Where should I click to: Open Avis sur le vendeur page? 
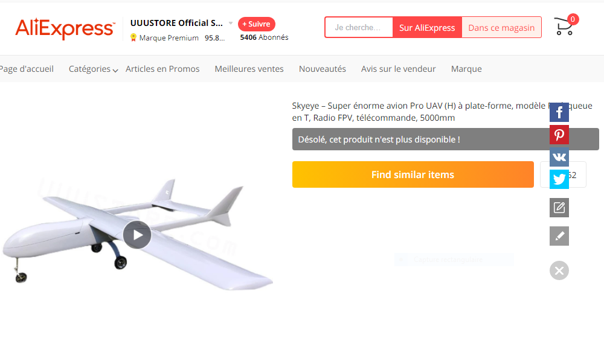pyautogui.click(x=398, y=69)
